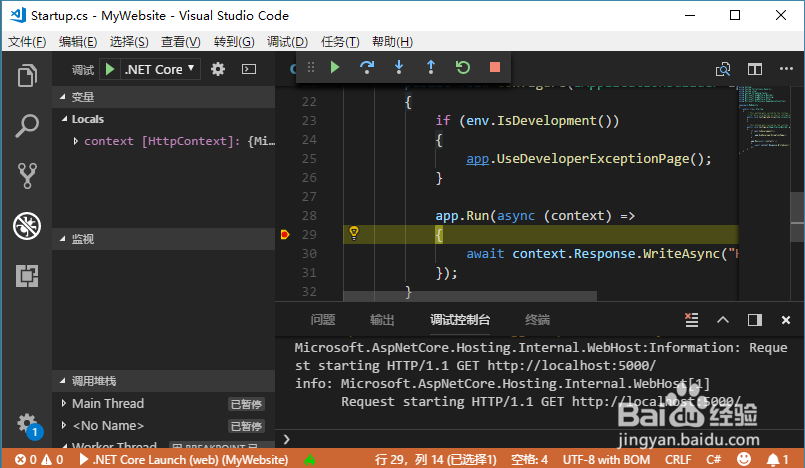
Task: Open the Extensions view
Action: click(x=27, y=276)
